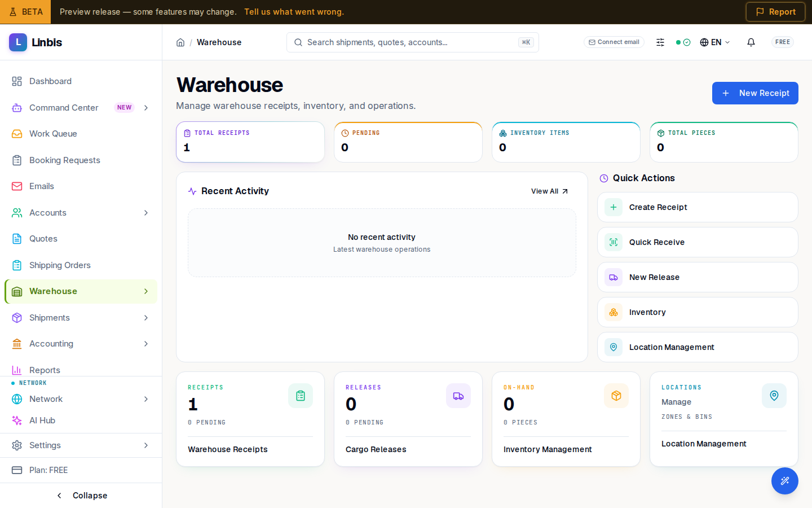Click the New Receipt button
The image size is (812, 508).
coord(755,93)
